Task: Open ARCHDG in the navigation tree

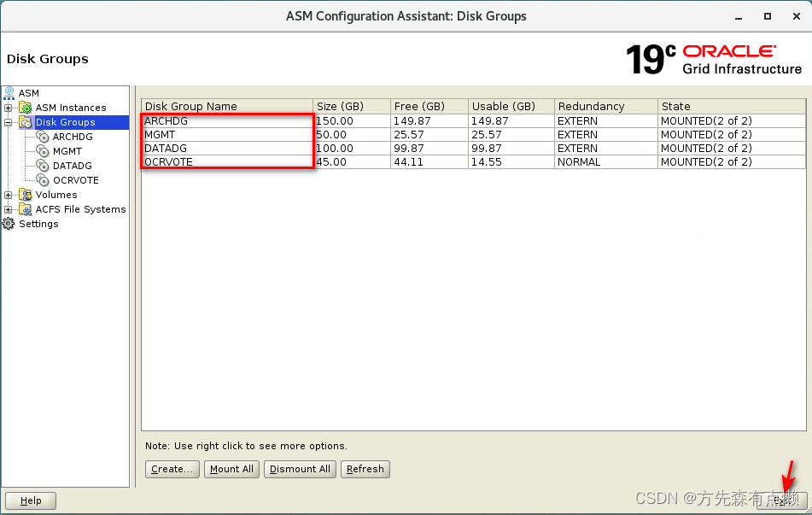Action: click(73, 137)
